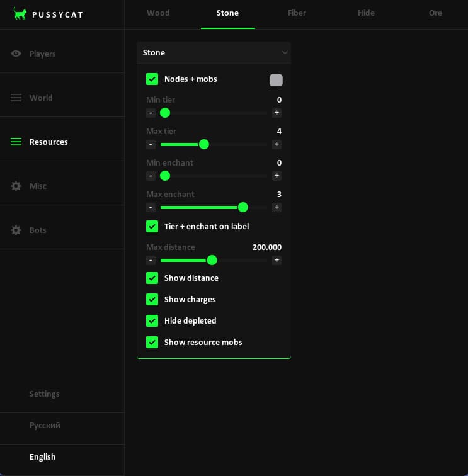Click the Misc gear icon
The height and width of the screenshot is (476, 468).
tap(16, 186)
